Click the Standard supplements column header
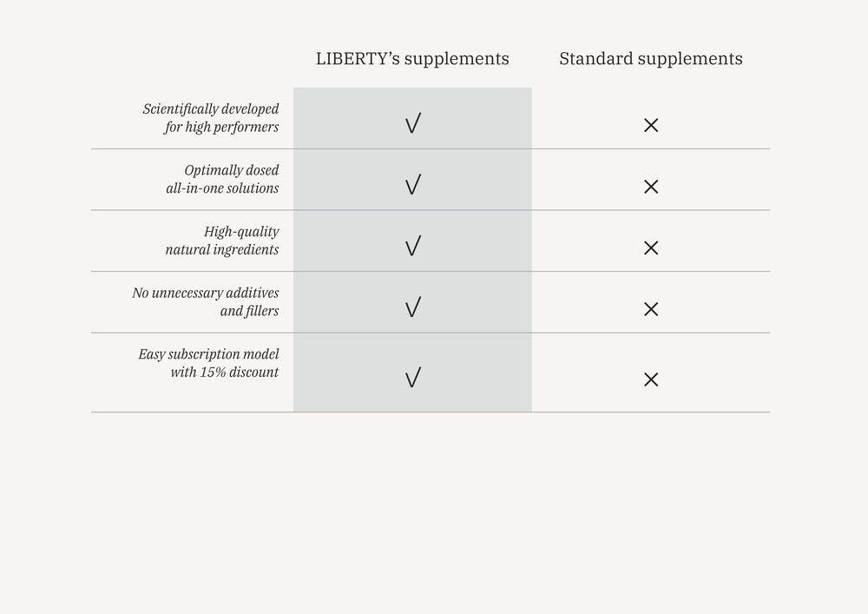 click(x=651, y=59)
